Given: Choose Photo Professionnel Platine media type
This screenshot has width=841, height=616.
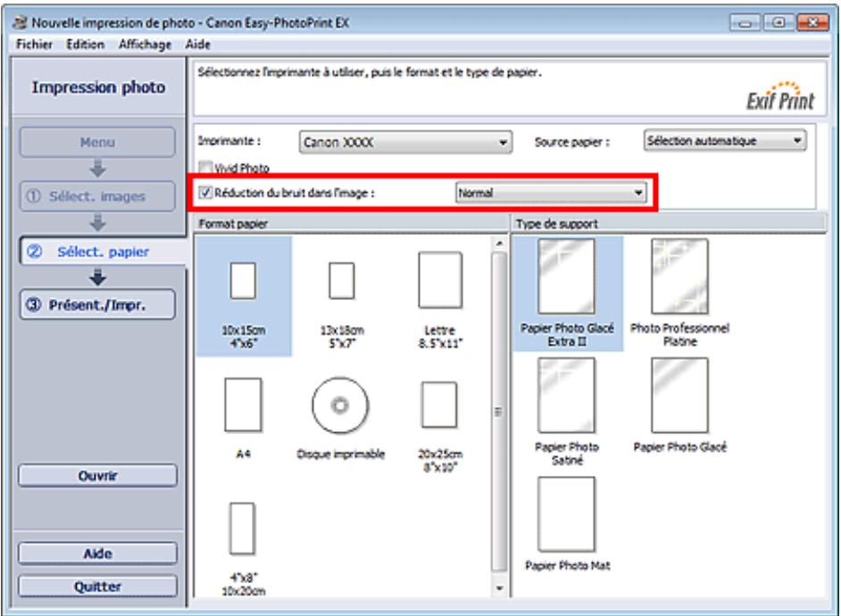Looking at the screenshot, I should tap(679, 277).
